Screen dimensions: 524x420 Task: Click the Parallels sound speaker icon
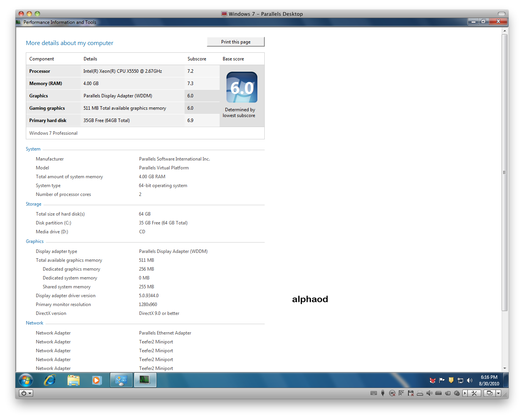[429, 393]
